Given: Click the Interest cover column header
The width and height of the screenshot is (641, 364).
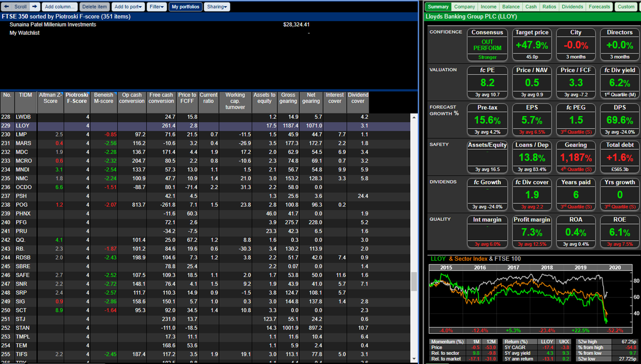Looking at the screenshot, I should 335,102.
